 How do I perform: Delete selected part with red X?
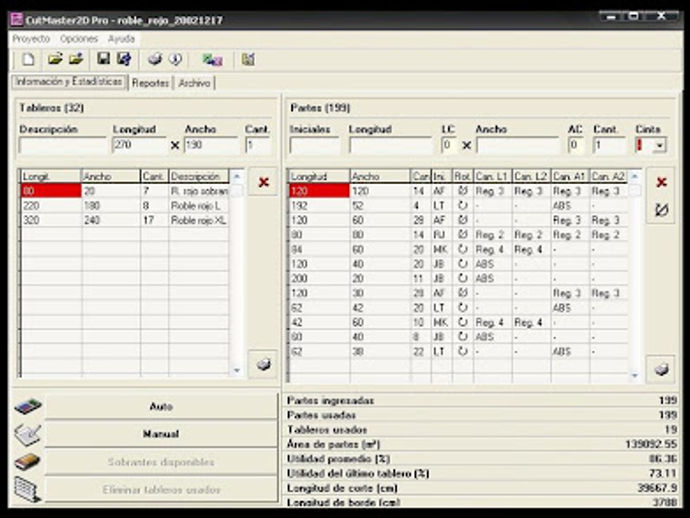coord(661,182)
